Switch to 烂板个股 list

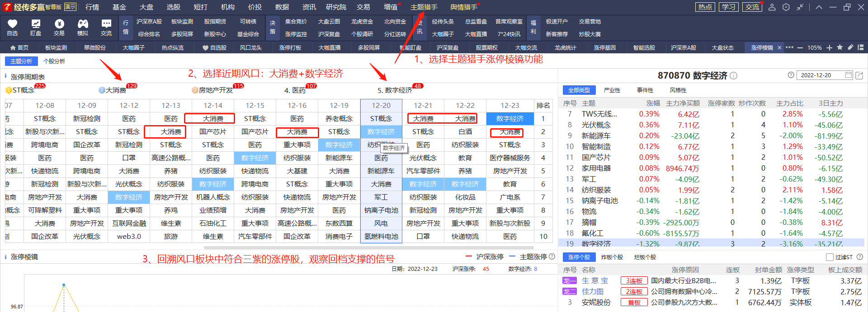click(x=645, y=257)
